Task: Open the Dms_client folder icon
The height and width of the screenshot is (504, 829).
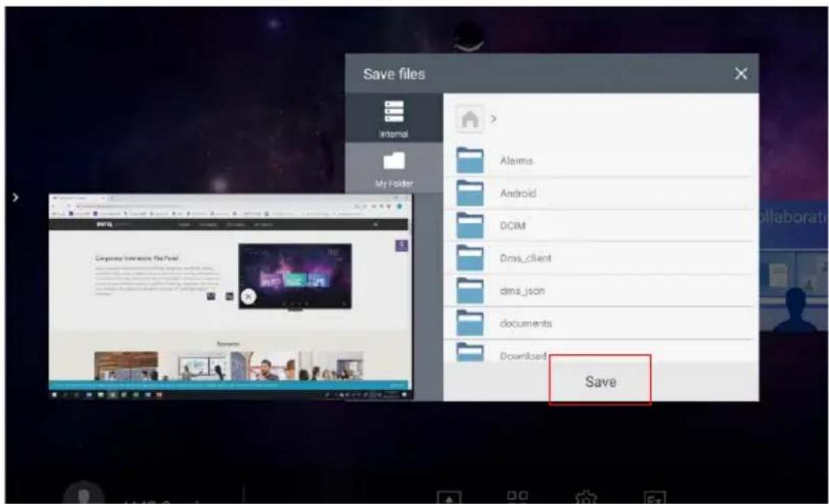Action: point(470,258)
